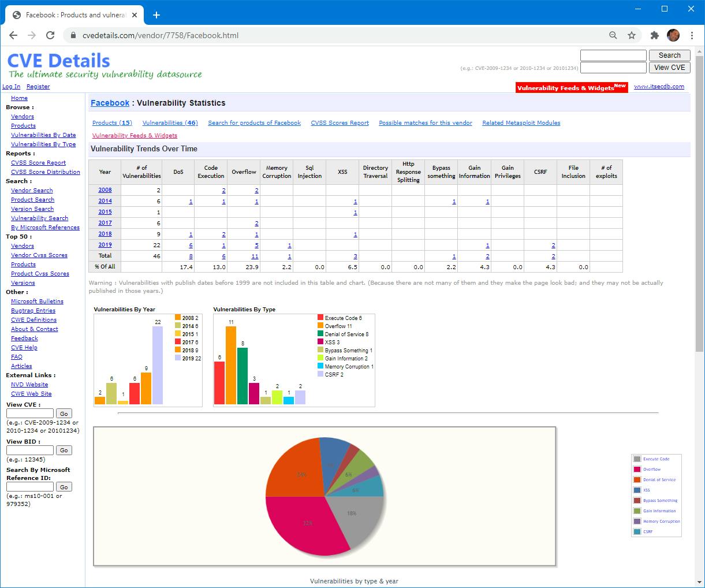
Task: Click the Search button
Action: tap(669, 55)
